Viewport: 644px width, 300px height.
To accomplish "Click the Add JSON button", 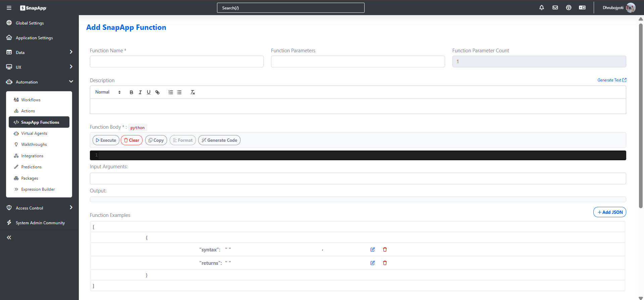I will (x=610, y=212).
